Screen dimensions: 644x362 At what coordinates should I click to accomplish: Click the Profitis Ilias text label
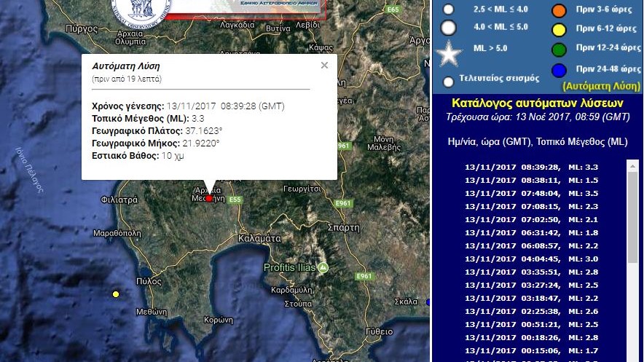(289, 268)
